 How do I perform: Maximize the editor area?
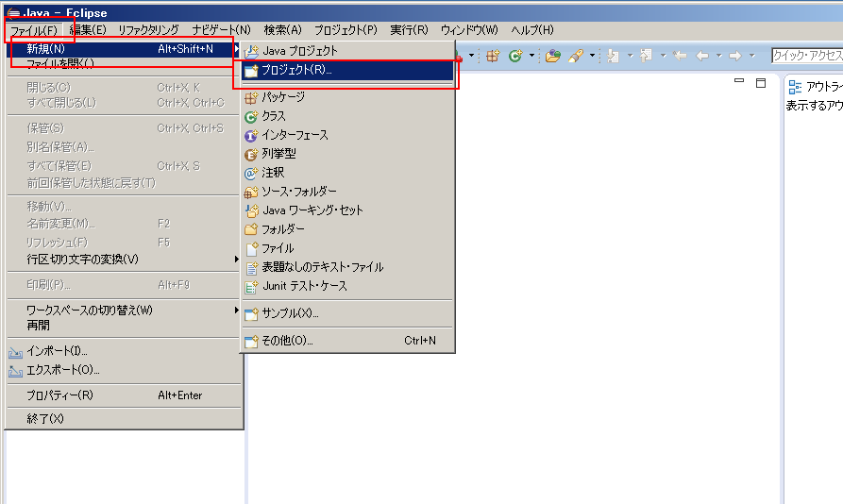761,83
